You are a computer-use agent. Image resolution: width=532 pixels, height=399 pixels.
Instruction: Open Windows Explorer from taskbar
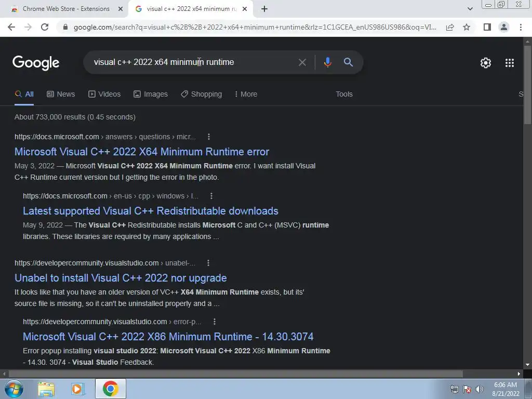pos(46,389)
